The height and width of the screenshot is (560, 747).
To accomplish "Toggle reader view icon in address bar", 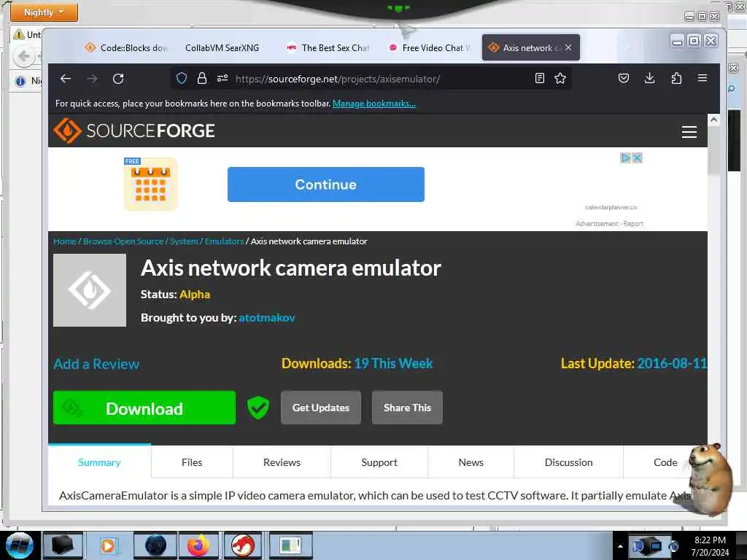I will point(539,79).
